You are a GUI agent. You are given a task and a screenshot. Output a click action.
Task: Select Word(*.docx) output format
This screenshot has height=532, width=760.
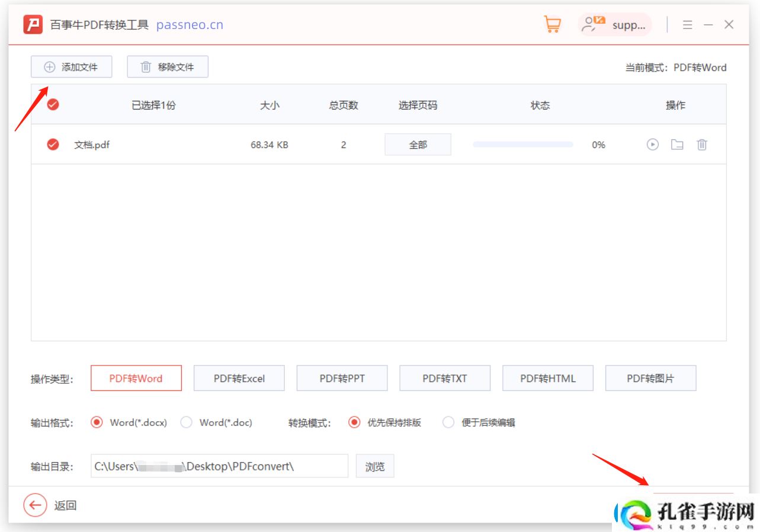coord(97,422)
